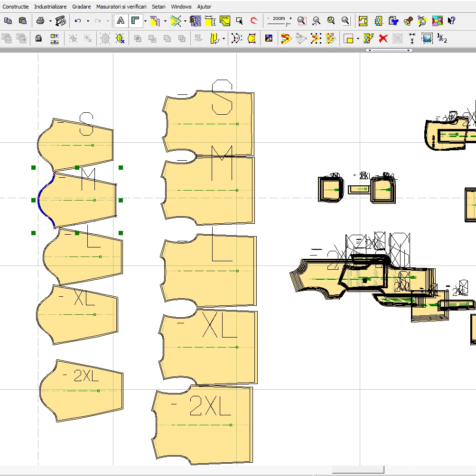This screenshot has height=476, width=476.
Task: Open the Gradare menu
Action: [x=81, y=7]
